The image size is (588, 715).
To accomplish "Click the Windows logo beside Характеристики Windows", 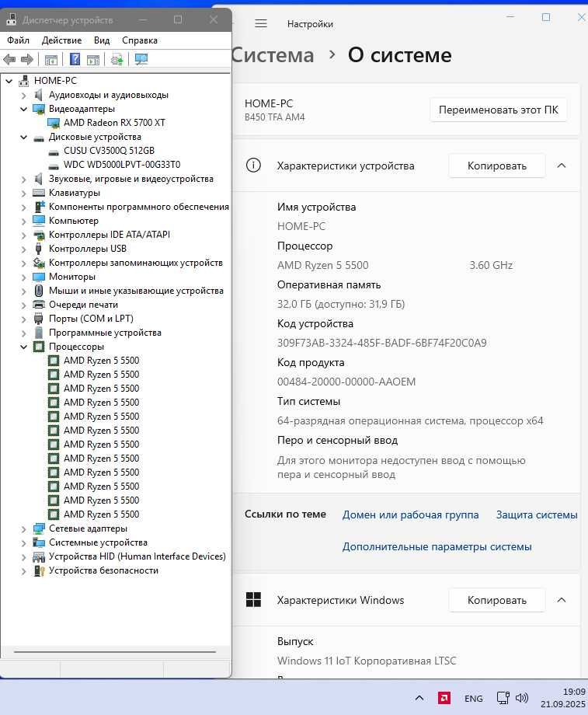I will 253,600.
